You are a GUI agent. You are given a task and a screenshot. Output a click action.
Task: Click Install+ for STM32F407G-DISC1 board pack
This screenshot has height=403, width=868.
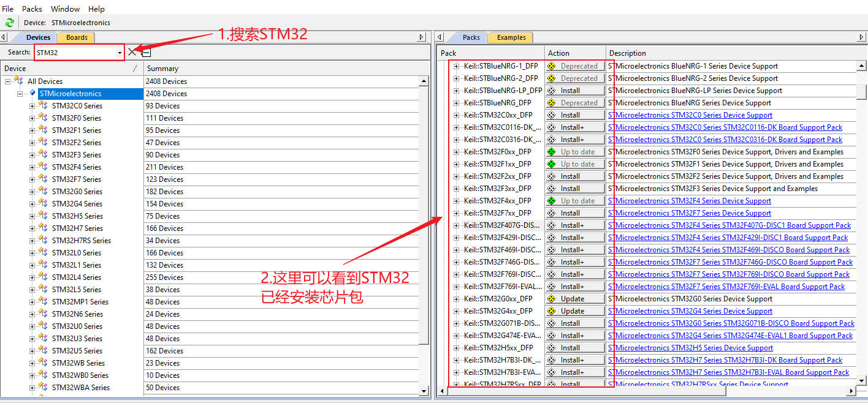coord(575,225)
